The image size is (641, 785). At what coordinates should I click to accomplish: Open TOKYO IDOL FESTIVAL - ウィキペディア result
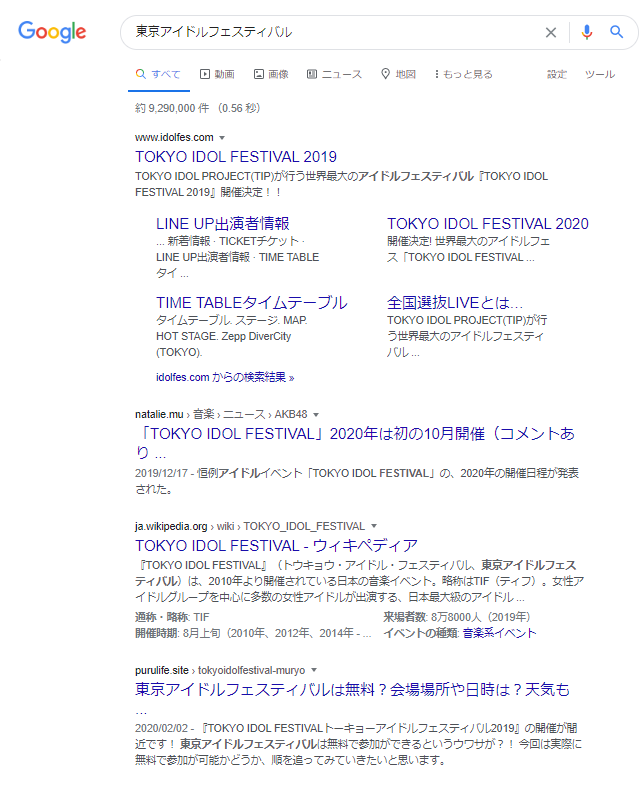point(276,545)
